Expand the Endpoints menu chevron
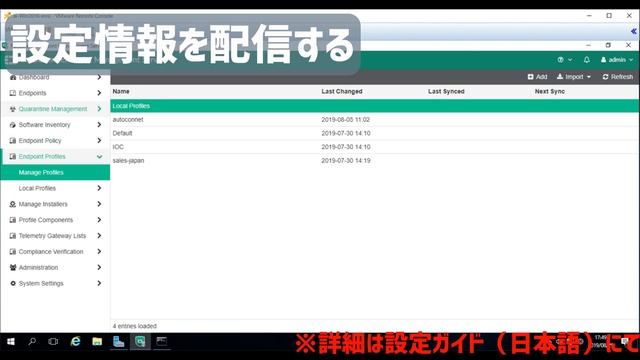Image resolution: width=640 pixels, height=360 pixels. 99,93
